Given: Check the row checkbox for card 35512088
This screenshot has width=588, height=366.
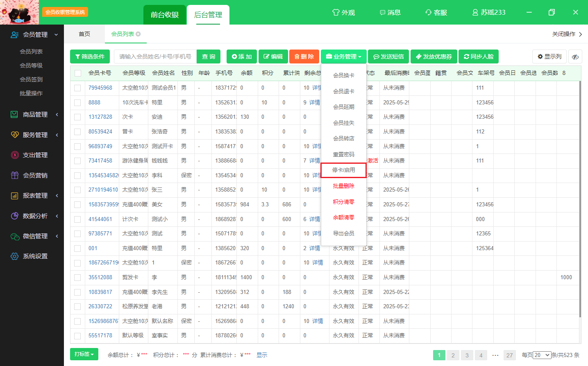Looking at the screenshot, I should click(77, 278).
